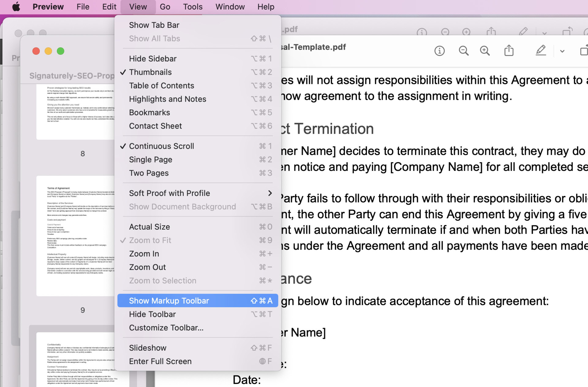Screen dimensions: 588x387
Task: Select the Slideshow option
Action: tap(147, 348)
